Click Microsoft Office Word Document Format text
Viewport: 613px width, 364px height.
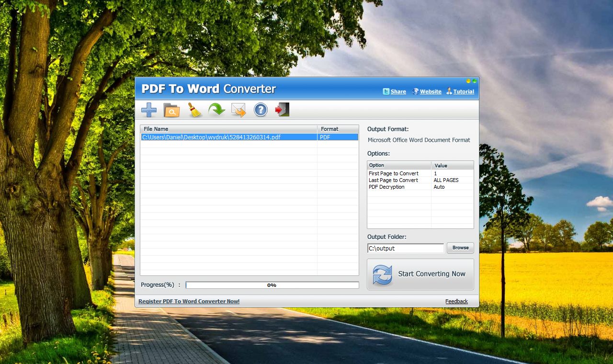coord(419,140)
